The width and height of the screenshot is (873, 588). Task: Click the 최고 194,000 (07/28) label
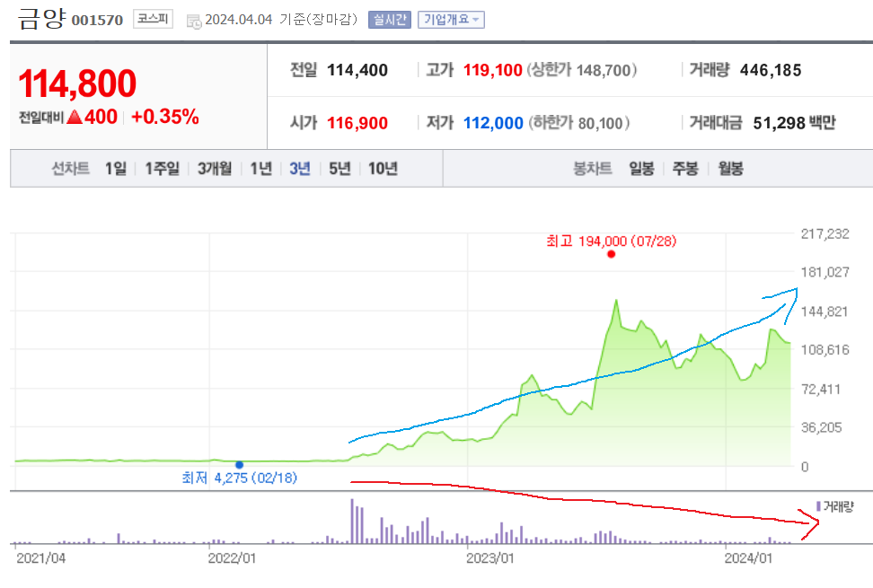[612, 241]
